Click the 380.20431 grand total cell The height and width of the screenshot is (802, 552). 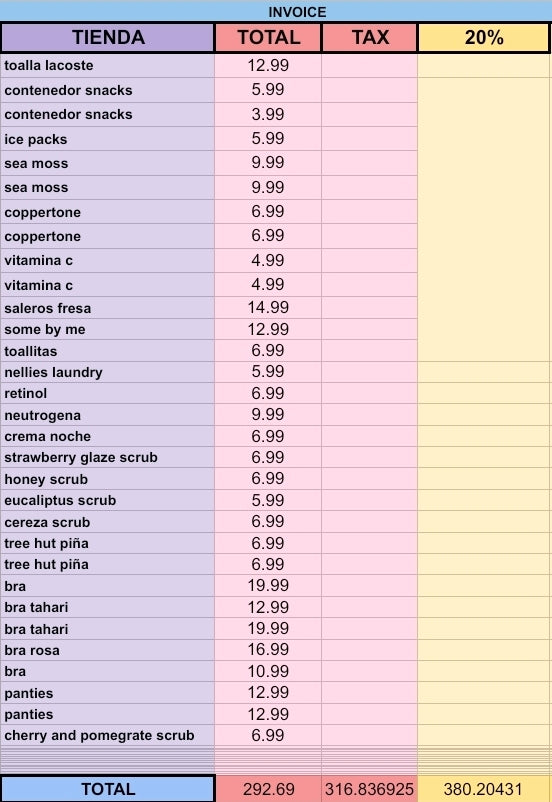484,789
